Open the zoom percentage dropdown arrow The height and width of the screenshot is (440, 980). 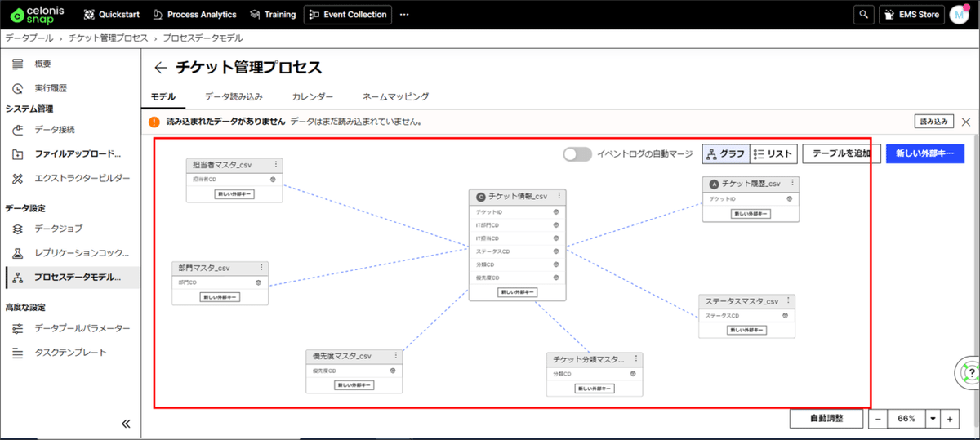click(933, 419)
